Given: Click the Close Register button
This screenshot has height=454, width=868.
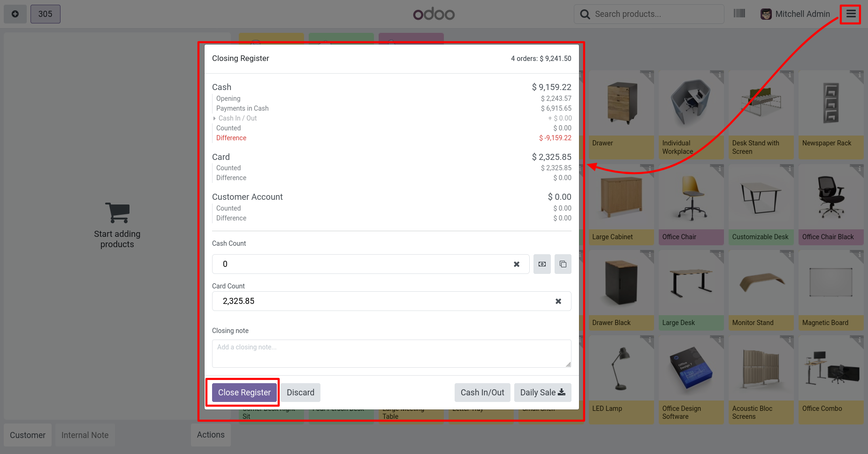Looking at the screenshot, I should pyautogui.click(x=244, y=393).
